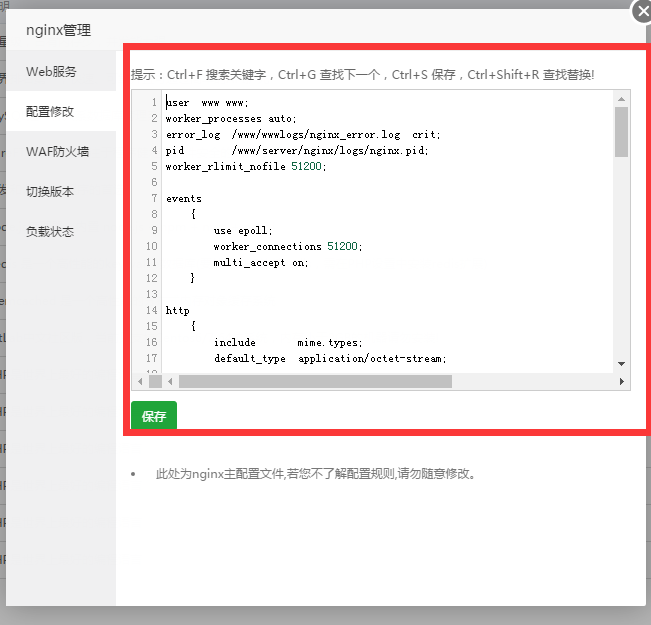
Task: Click the error_log config line
Action: pos(303,135)
